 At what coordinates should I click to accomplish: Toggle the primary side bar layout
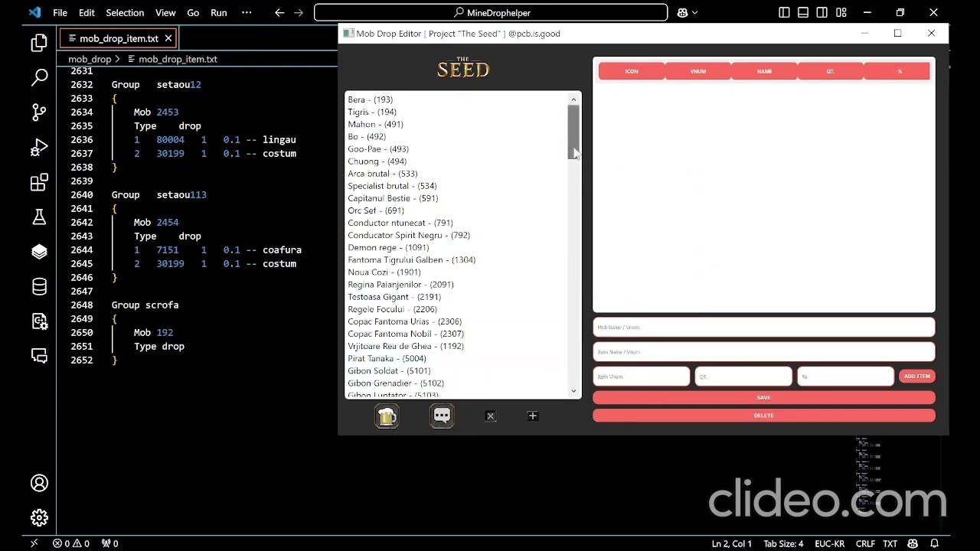[x=784, y=12]
